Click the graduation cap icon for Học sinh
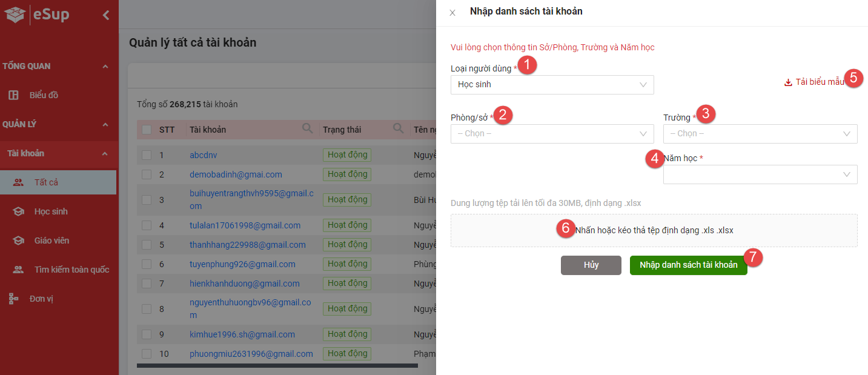The height and width of the screenshot is (375, 868). click(19, 211)
